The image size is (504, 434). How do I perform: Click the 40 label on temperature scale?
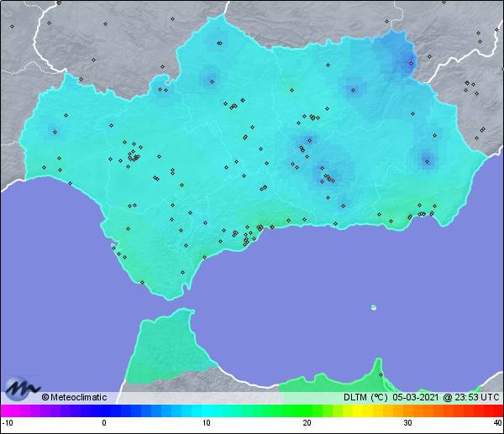(x=497, y=423)
